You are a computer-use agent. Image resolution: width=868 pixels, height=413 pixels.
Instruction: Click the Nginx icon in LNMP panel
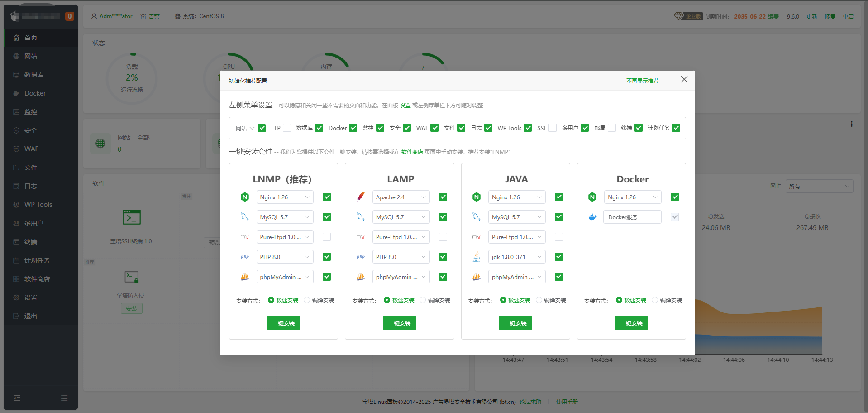[x=245, y=197]
